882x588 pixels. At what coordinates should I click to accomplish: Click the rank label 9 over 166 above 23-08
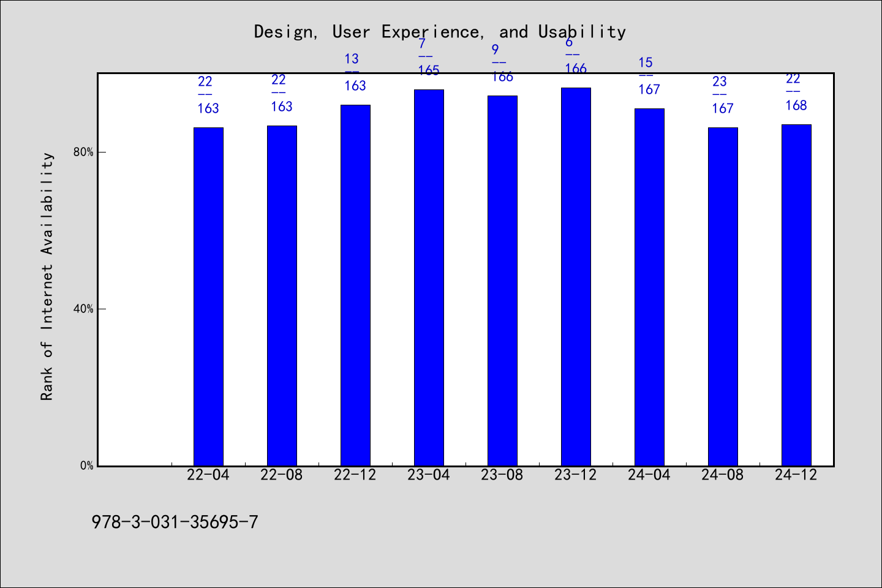[502, 63]
